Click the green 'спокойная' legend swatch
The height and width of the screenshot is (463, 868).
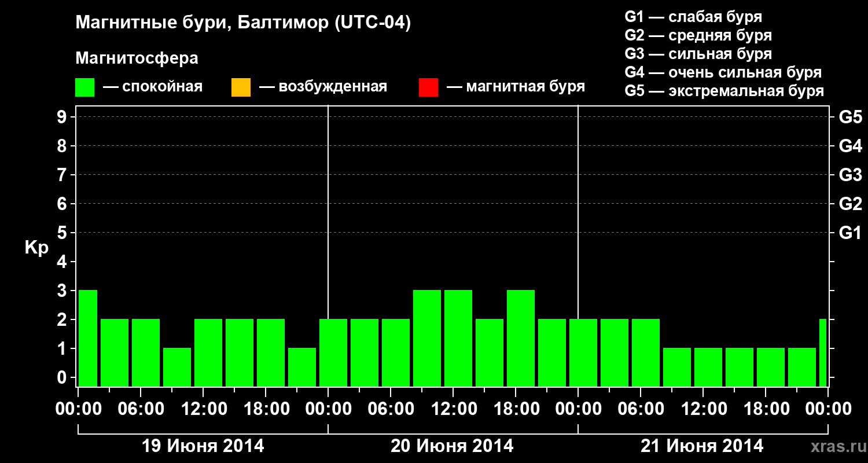pos(85,87)
